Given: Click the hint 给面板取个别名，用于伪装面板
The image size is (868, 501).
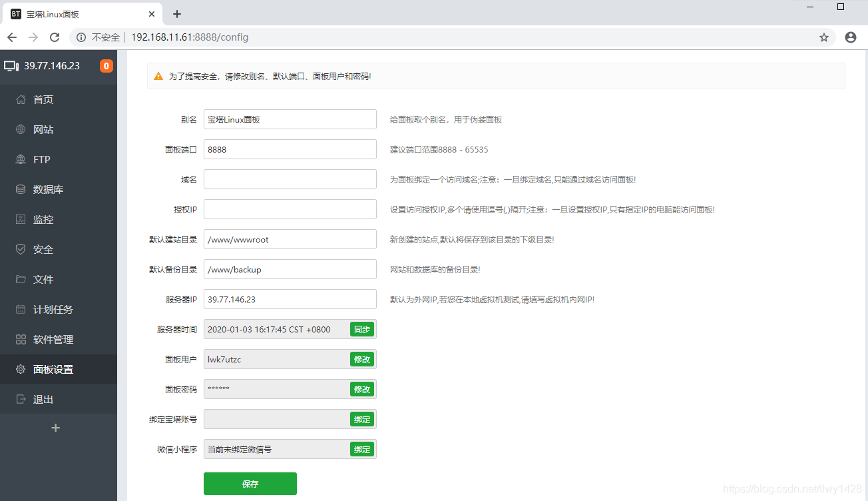Looking at the screenshot, I should point(446,119).
